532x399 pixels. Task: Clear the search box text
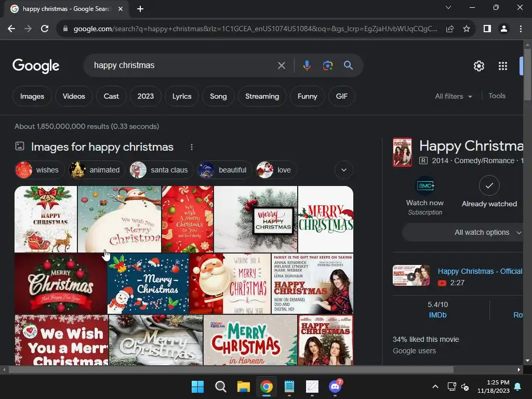pos(281,65)
